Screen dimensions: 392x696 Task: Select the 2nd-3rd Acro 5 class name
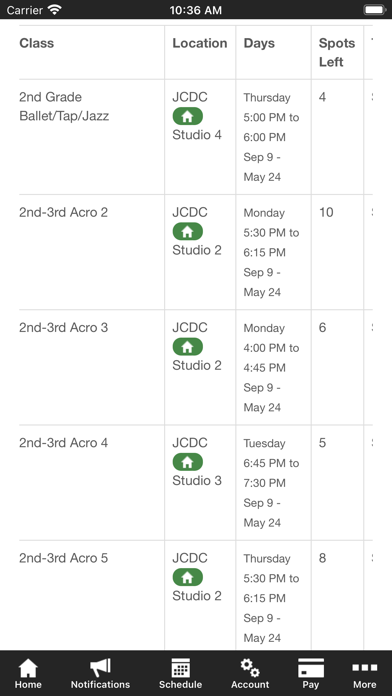point(63,558)
